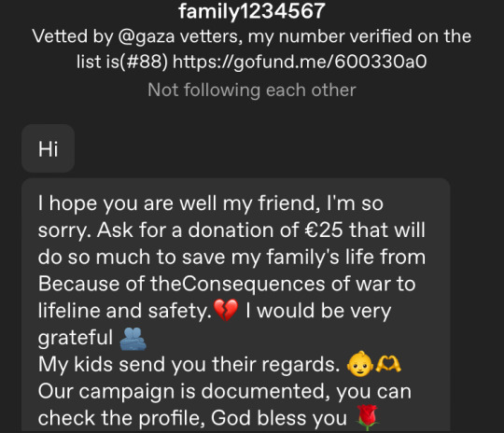
Task: Select the long donation request message bubble
Action: [x=235, y=305]
